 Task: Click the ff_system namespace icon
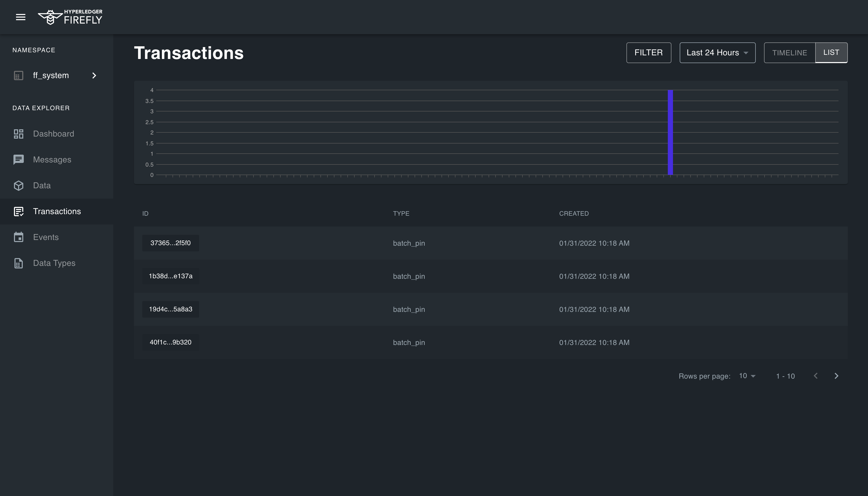tap(18, 75)
